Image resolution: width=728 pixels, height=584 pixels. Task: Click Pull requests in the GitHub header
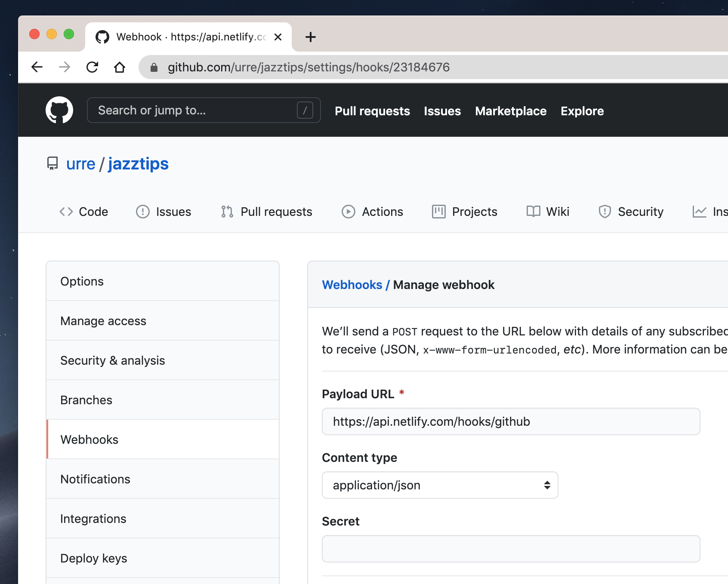(372, 111)
